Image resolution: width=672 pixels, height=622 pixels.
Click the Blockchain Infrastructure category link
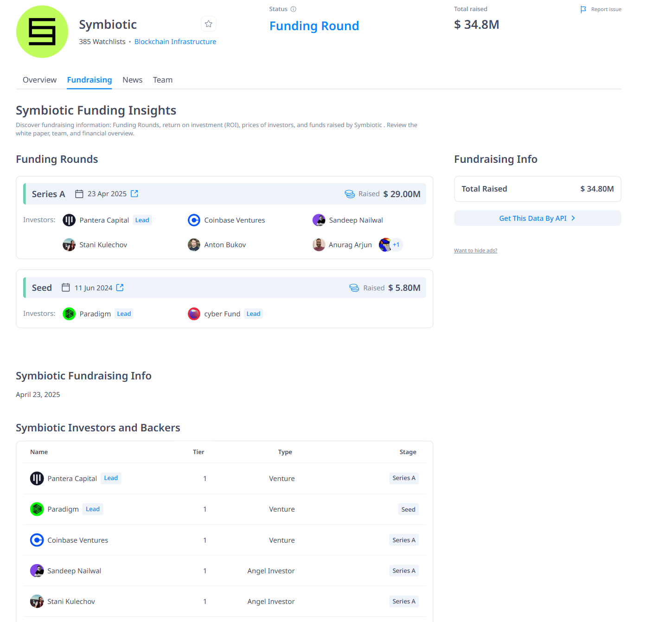point(175,42)
